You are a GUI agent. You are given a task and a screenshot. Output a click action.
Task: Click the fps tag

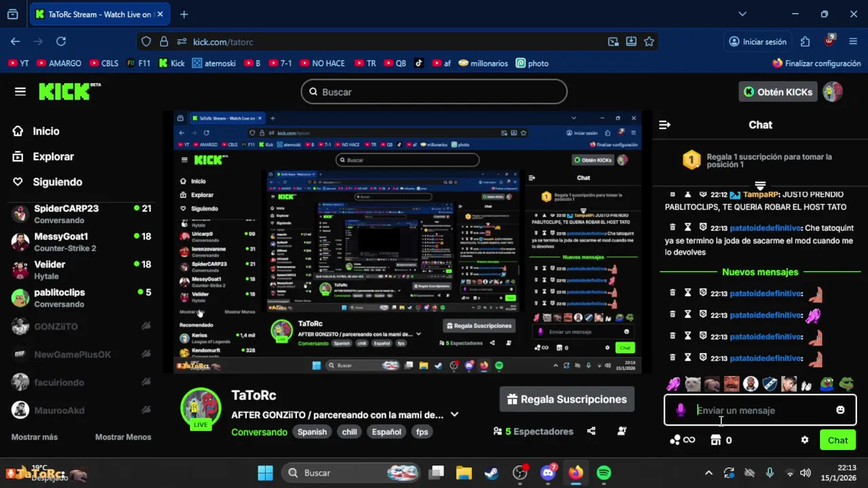422,432
